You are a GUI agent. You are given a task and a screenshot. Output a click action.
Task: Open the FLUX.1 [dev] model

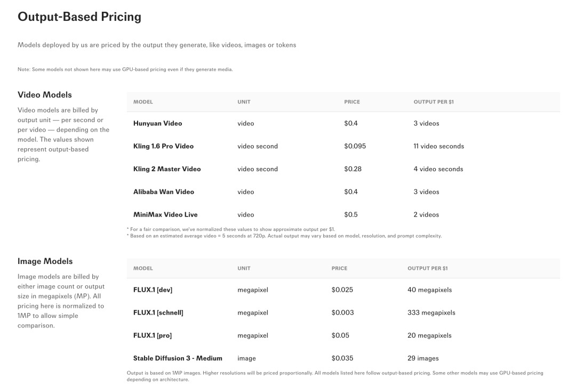point(153,290)
